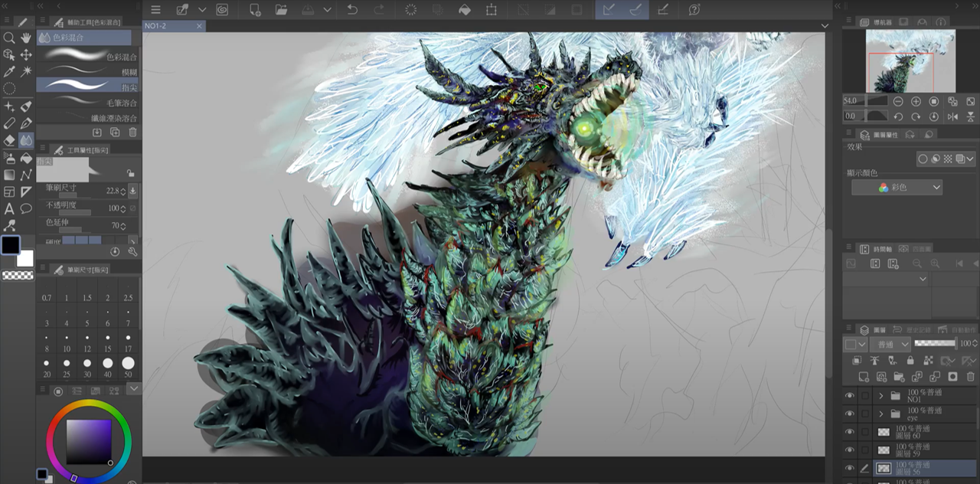The image size is (980, 484).
Task: Check the box beside 圖層 60
Action: [865, 432]
